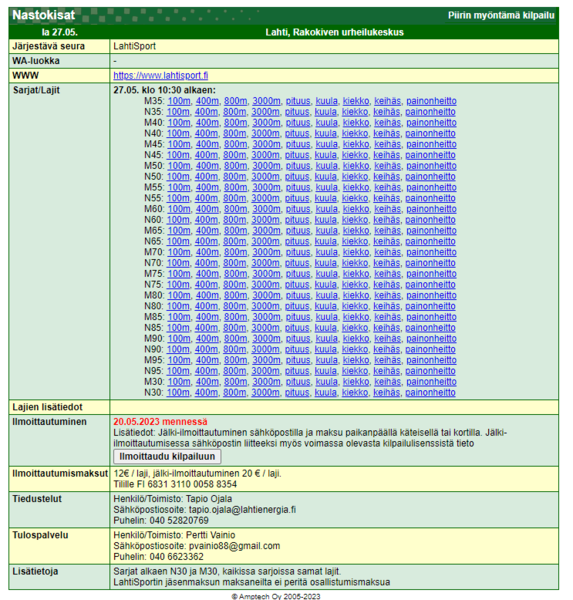Open N80 400m event link
573x600 pixels.
tap(206, 306)
